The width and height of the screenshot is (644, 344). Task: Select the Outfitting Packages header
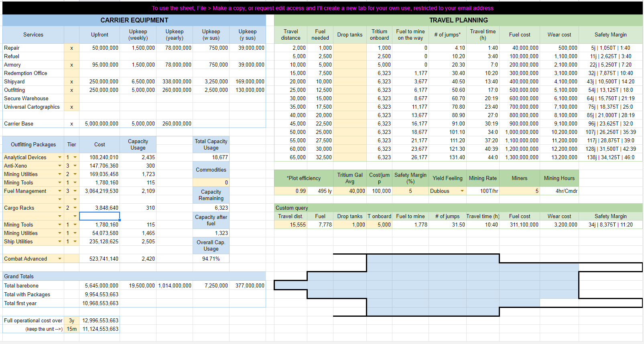click(33, 145)
